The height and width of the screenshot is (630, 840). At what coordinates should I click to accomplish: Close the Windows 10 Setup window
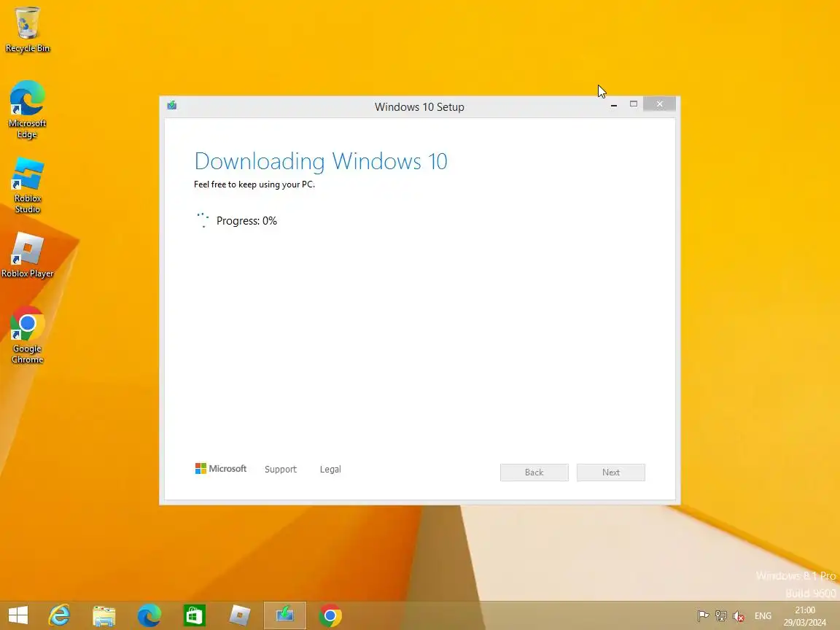[659, 104]
